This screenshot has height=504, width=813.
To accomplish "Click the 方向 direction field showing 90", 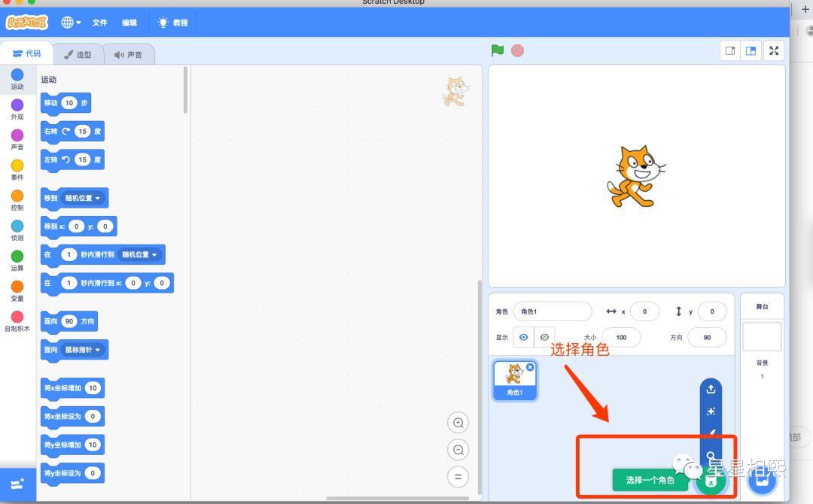I will click(x=707, y=337).
